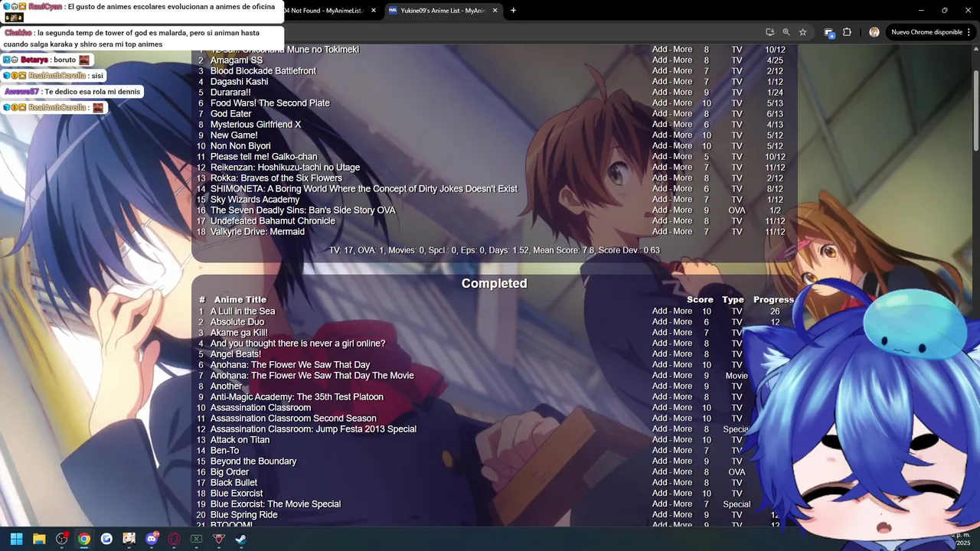Open the Blue Spring Ride entry
Screen dimensions: 980x551
[x=244, y=515]
